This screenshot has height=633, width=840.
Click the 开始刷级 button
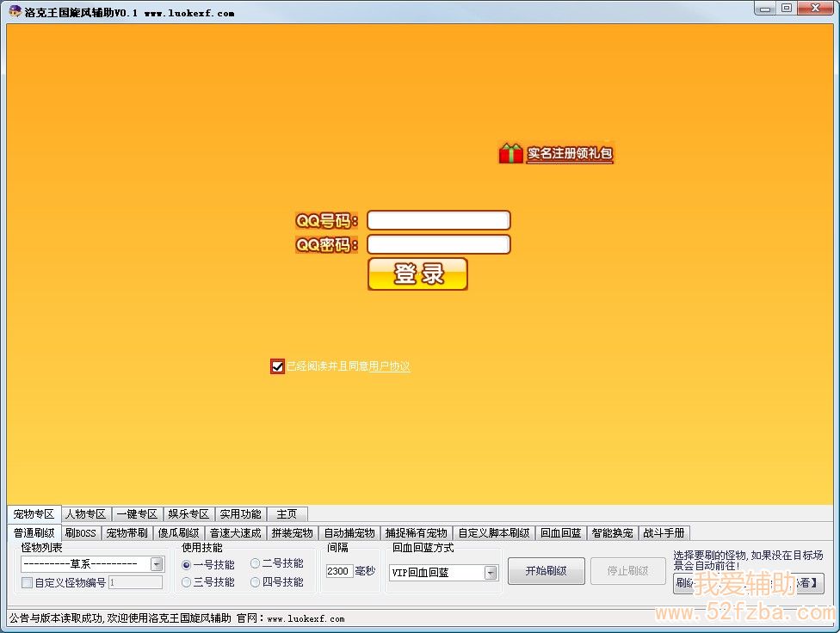[x=546, y=571]
